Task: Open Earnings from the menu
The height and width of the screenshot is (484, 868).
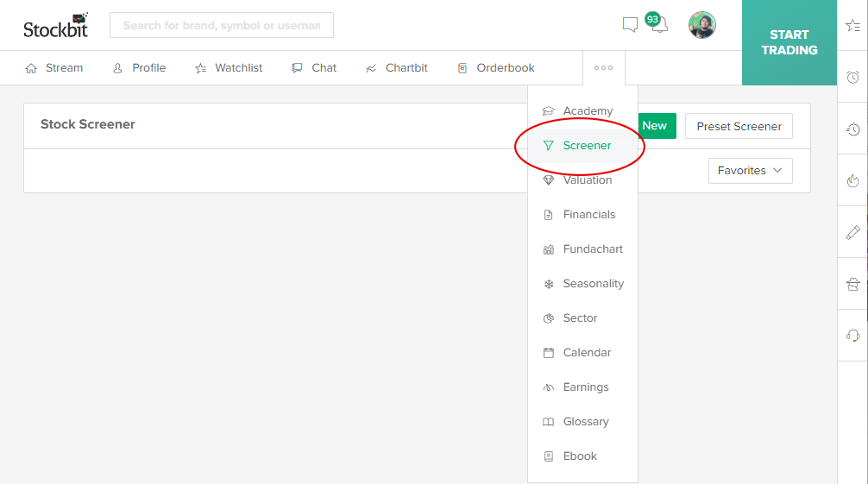Action: (583, 387)
